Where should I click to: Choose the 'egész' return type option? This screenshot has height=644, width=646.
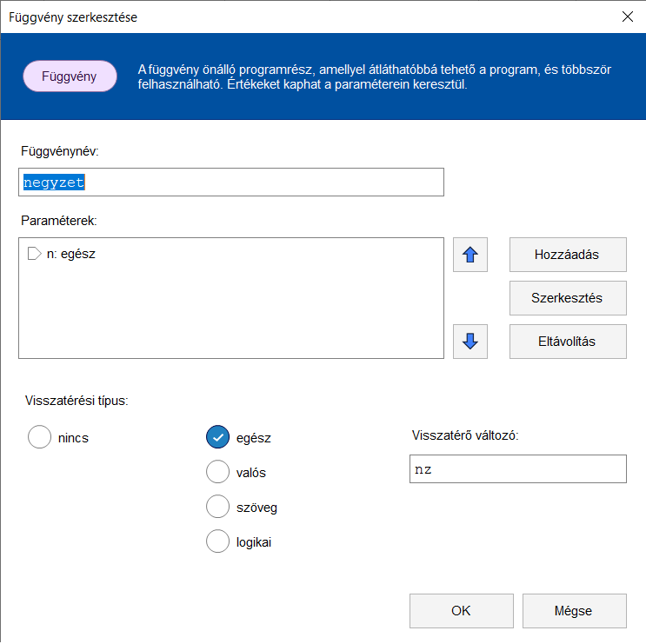217,437
